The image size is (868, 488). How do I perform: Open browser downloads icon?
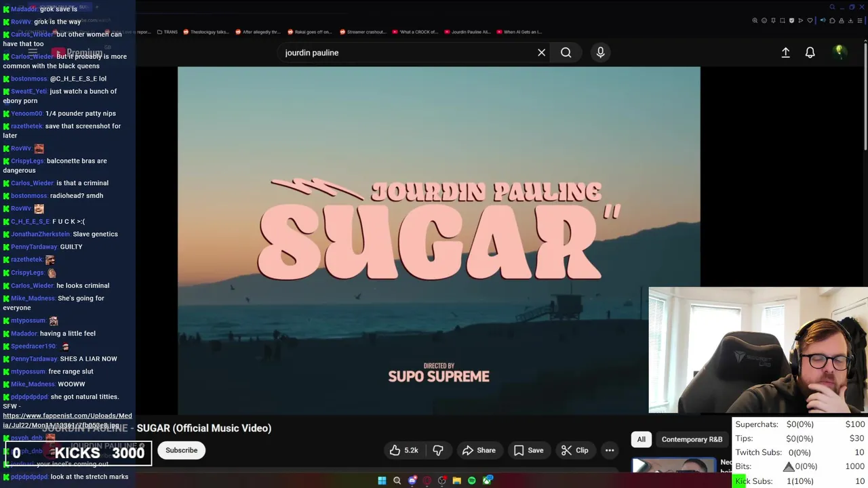(x=850, y=20)
